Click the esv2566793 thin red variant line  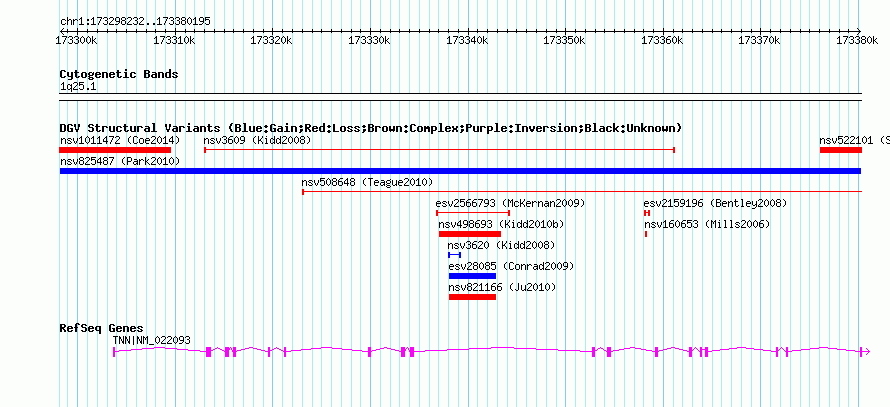pyautogui.click(x=473, y=213)
